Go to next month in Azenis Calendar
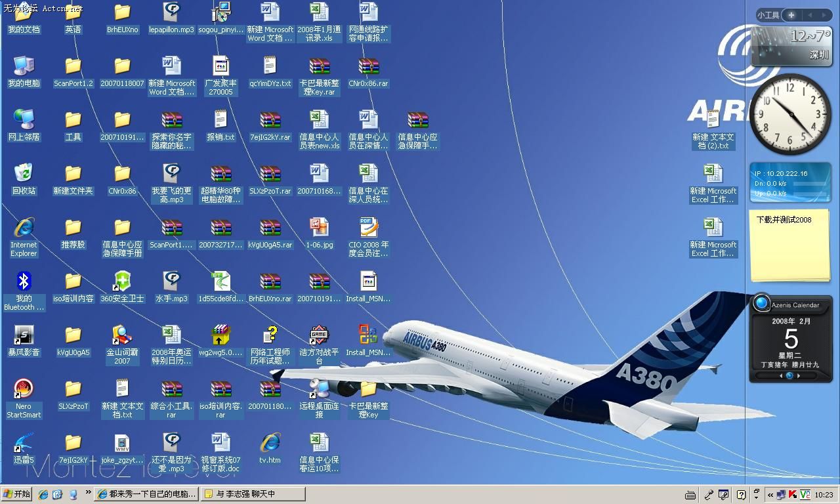 [x=798, y=376]
